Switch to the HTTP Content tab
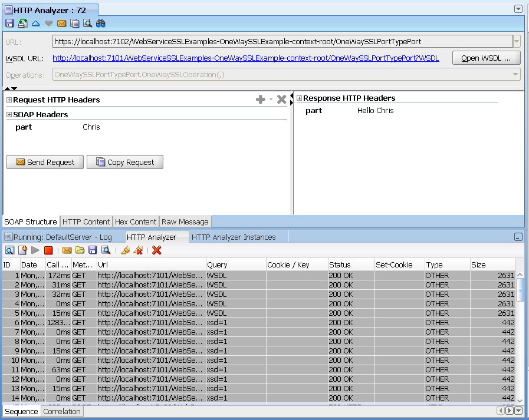The height and width of the screenshot is (420, 529). [86, 222]
